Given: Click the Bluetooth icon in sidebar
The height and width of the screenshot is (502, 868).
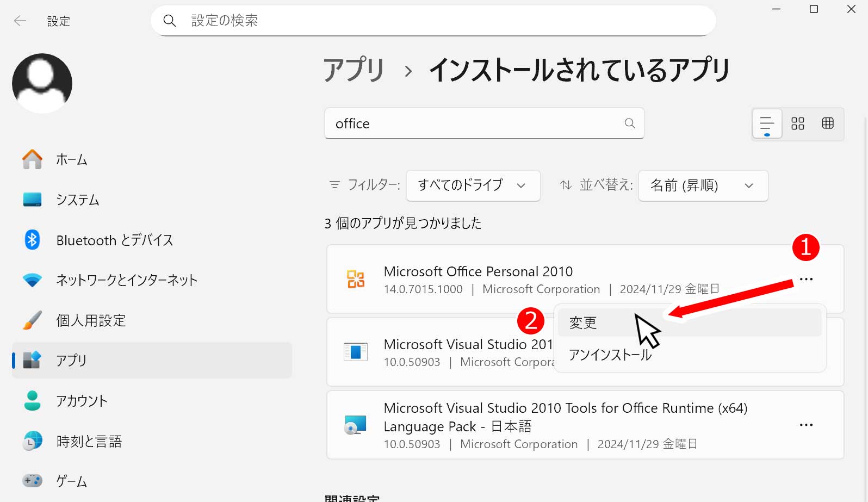Looking at the screenshot, I should 32,240.
